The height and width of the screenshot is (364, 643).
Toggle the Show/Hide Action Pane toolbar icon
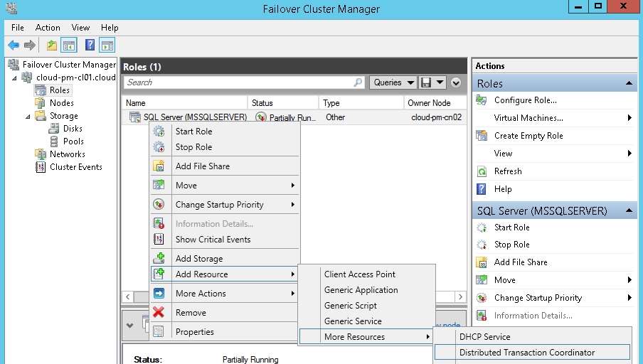pos(107,45)
